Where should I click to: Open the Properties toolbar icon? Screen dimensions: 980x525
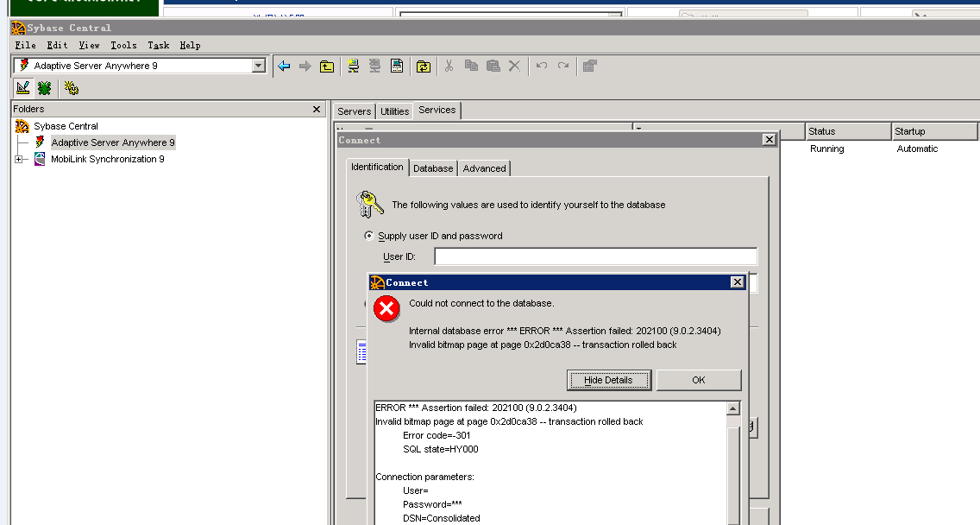[x=589, y=66]
